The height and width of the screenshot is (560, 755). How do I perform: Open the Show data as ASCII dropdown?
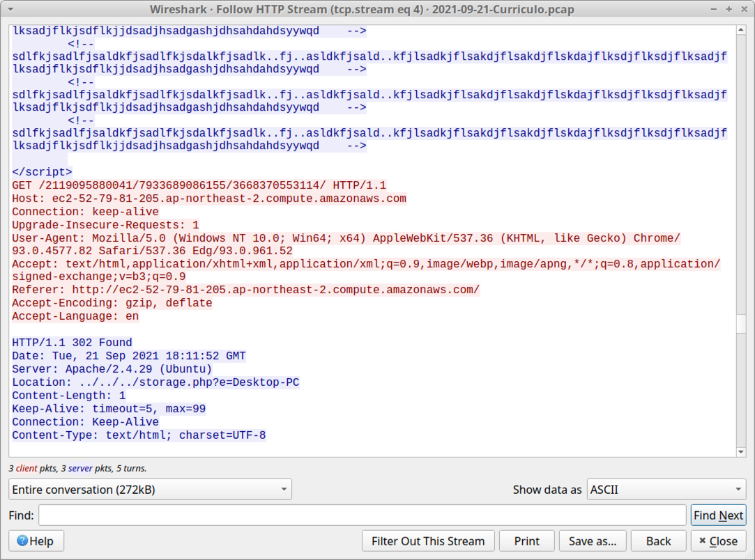(666, 489)
